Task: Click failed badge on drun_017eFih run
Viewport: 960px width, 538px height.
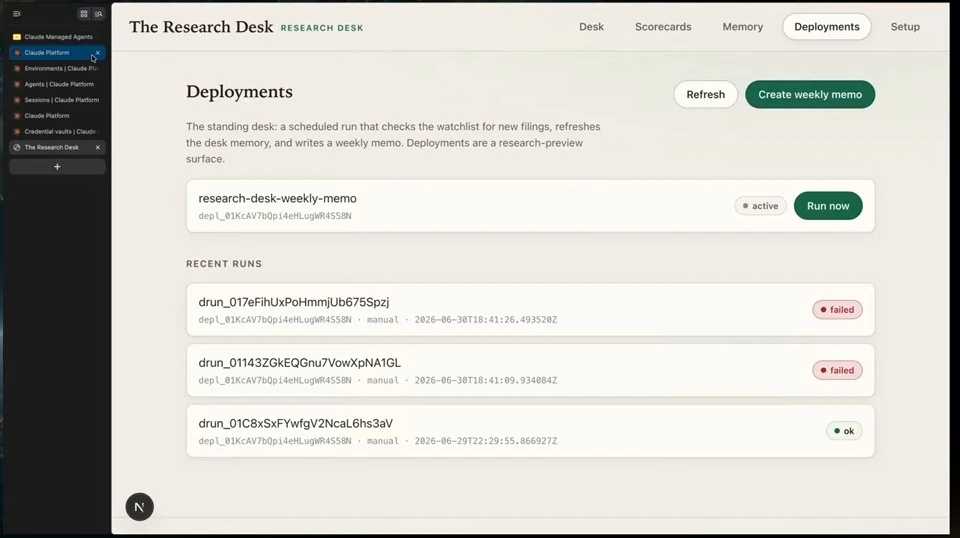Action: click(837, 310)
